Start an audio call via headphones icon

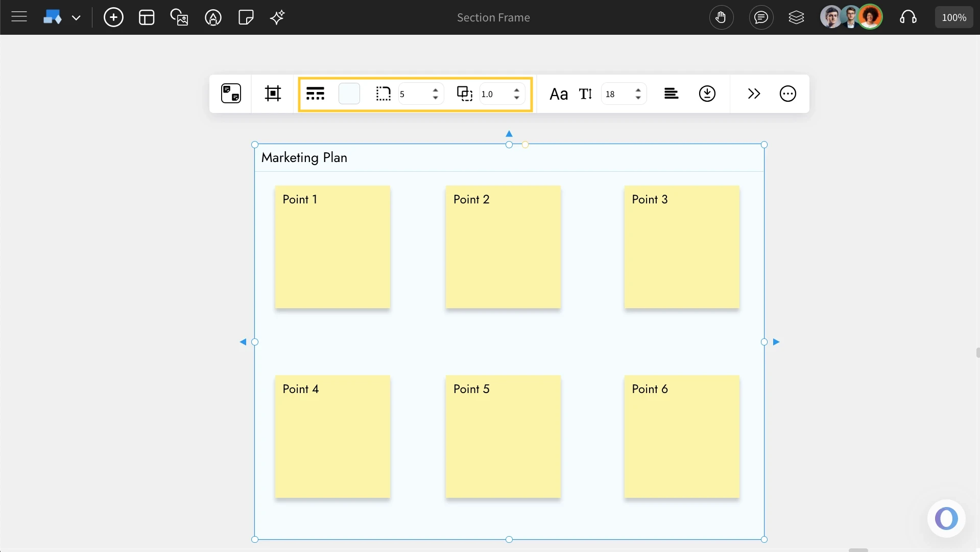click(x=909, y=17)
